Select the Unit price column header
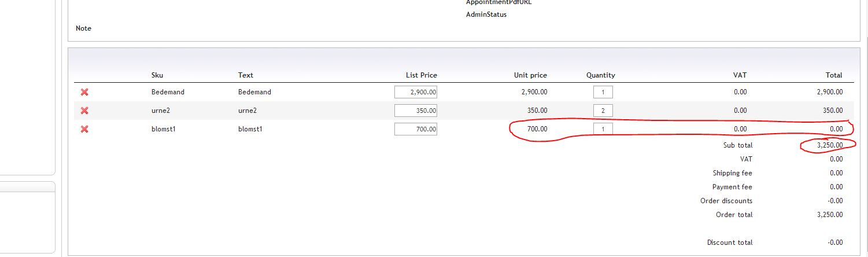This screenshot has width=868, height=257. pos(530,75)
